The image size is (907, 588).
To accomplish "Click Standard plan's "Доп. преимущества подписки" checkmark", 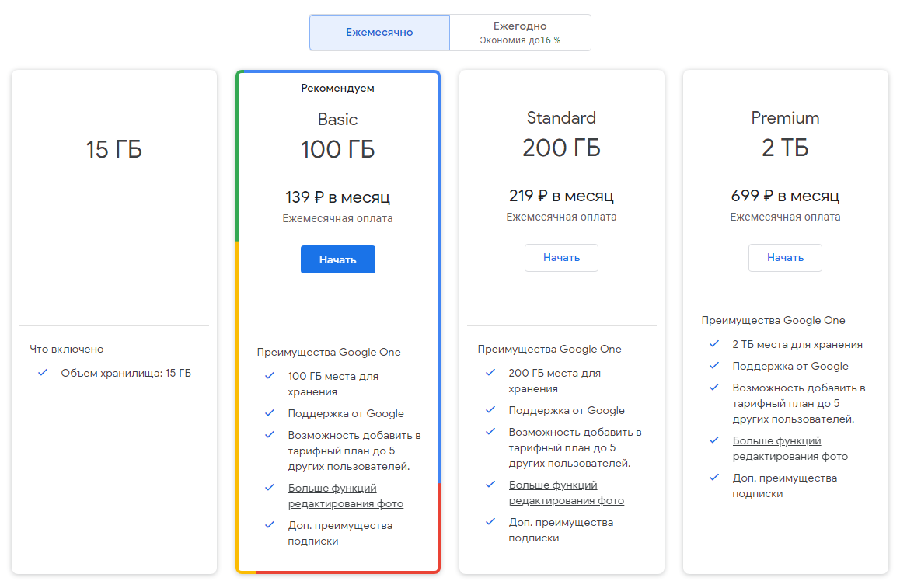I will (x=490, y=522).
